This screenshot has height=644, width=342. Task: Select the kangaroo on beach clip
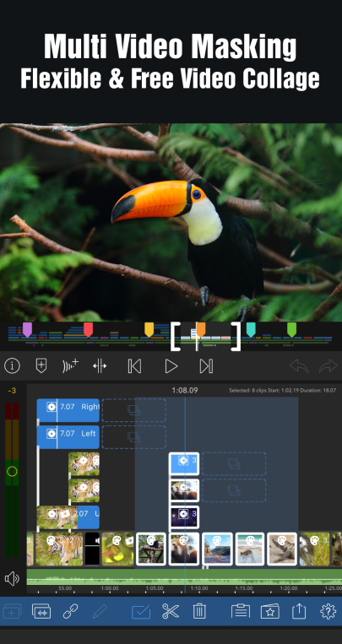250,549
